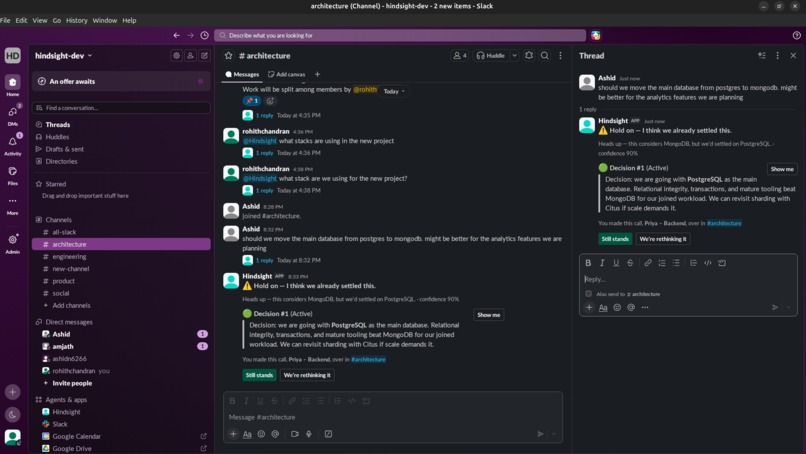This screenshot has width=806, height=454.
Task: Compose a new message icon
Action: [204, 56]
